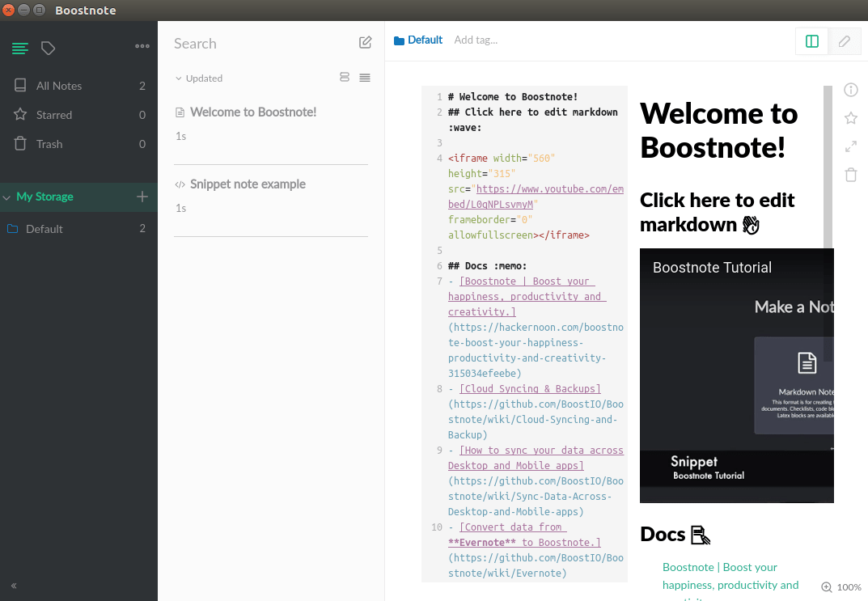Star this note

pos(851,118)
